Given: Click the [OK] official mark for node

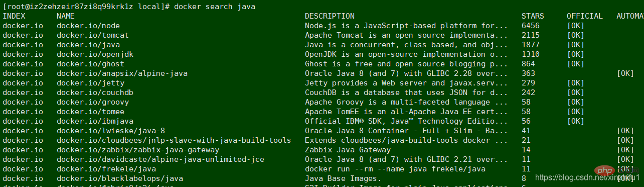Looking at the screenshot, I should (576, 26).
